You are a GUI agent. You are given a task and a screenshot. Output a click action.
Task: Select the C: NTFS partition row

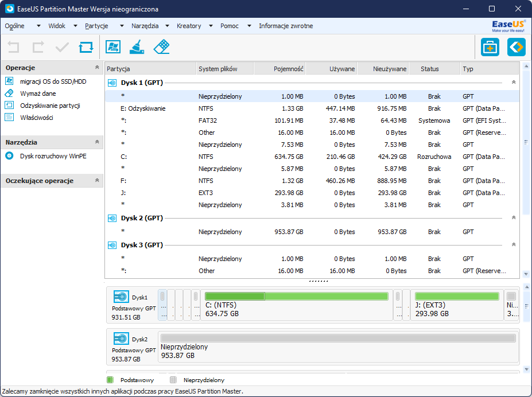312,157
